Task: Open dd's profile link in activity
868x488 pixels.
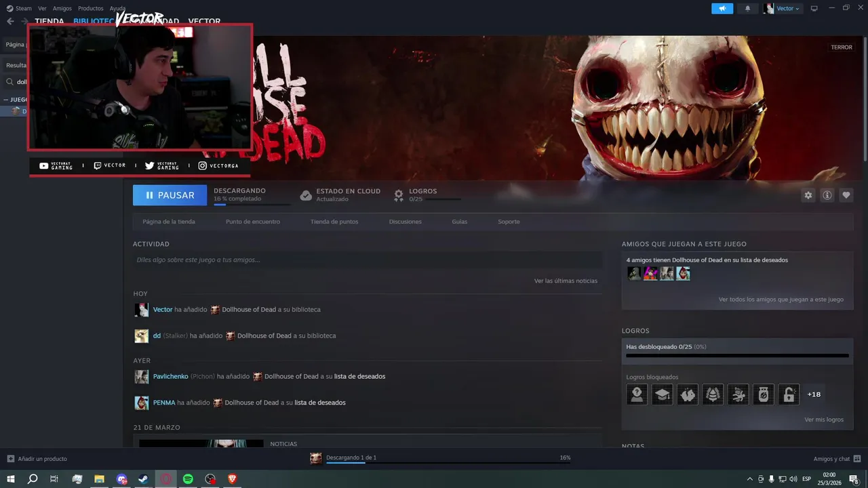Action: pos(157,335)
